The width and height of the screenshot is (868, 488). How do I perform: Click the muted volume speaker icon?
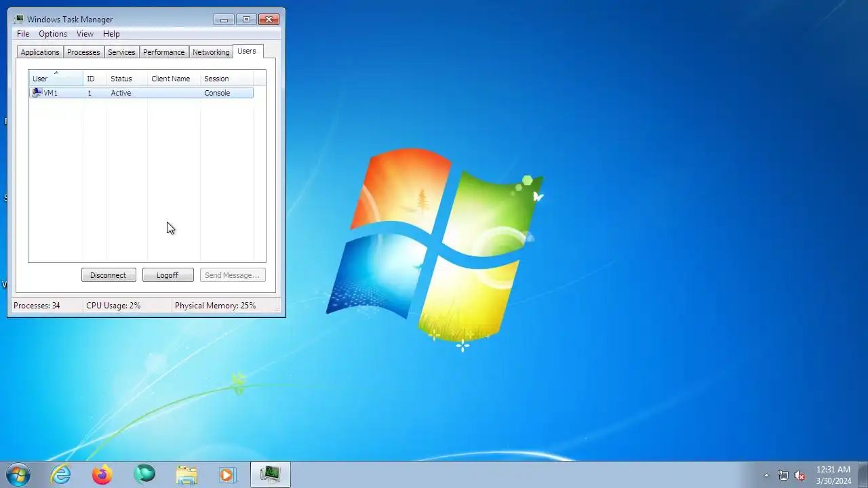click(x=800, y=475)
